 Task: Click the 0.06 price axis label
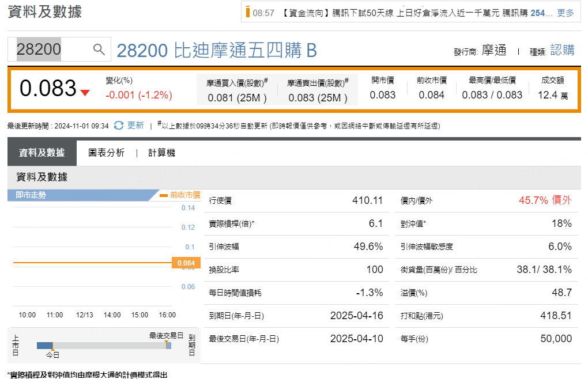pyautogui.click(x=189, y=287)
